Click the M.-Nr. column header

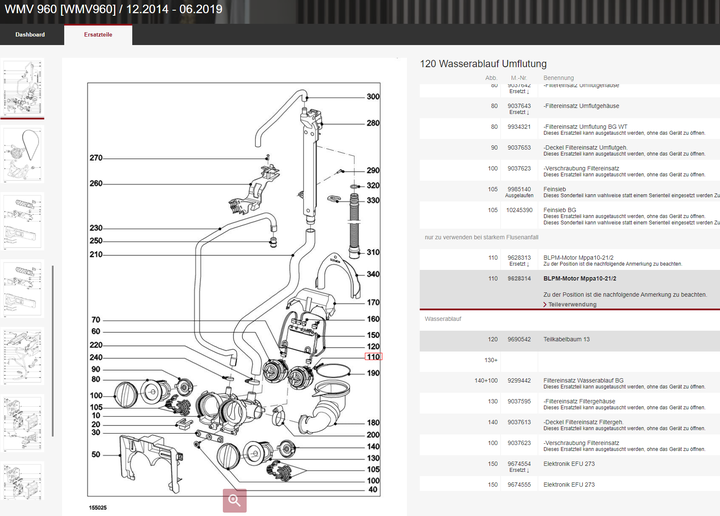(x=519, y=78)
